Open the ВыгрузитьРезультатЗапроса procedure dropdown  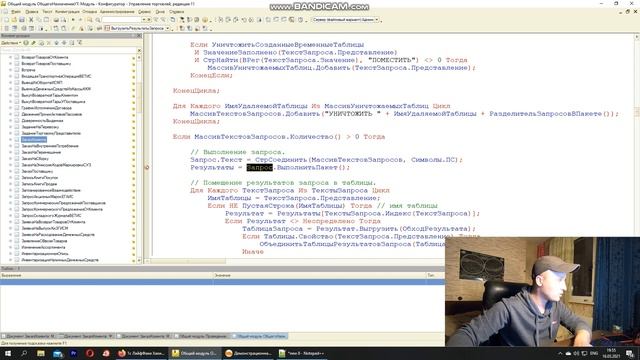[x=168, y=28]
